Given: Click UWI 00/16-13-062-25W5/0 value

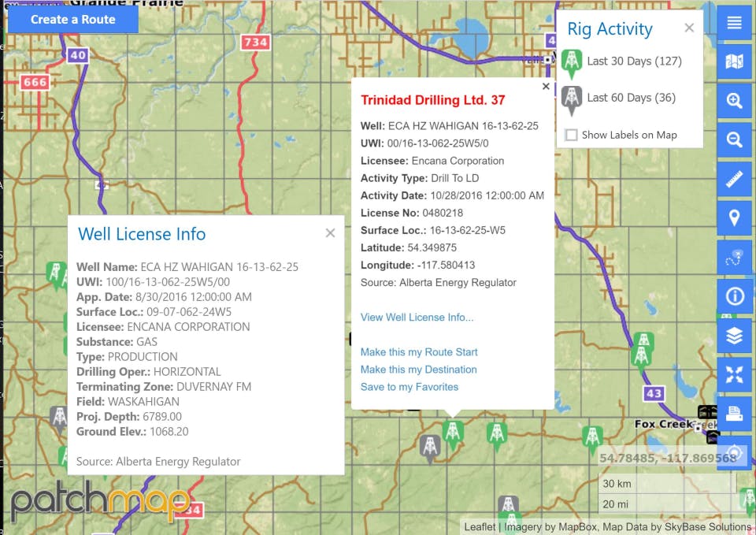Looking at the screenshot, I should tap(438, 143).
